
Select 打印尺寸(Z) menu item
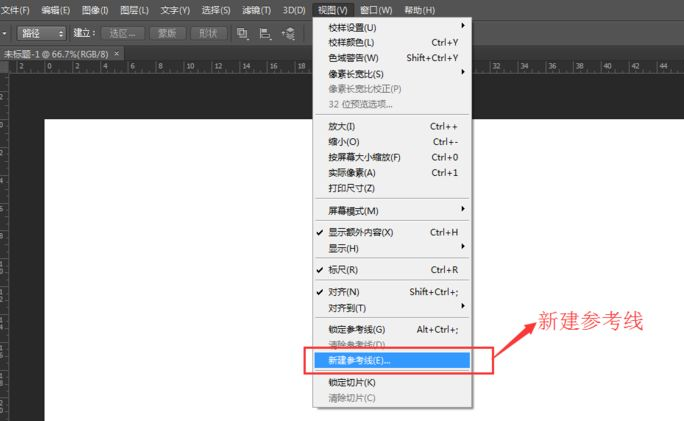(392, 188)
